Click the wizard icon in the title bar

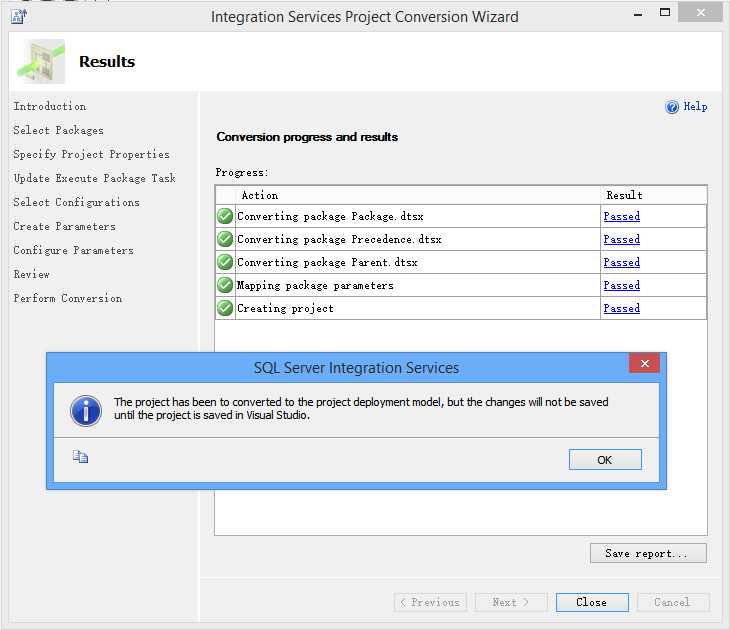point(18,15)
